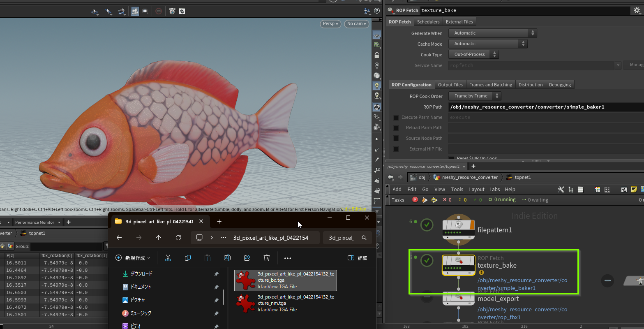Open viewport help question mark icon

point(377,11)
